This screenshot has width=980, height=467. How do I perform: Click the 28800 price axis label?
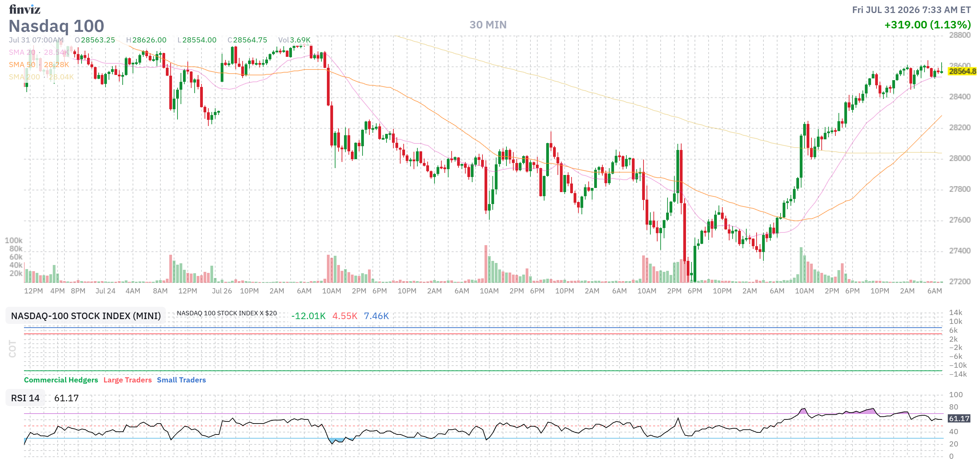tap(960, 35)
